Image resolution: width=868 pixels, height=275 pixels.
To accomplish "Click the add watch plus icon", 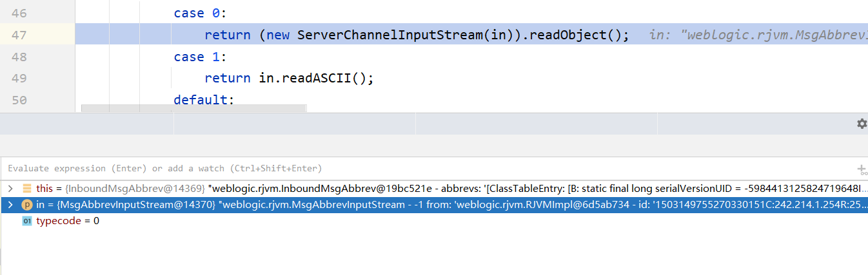I will click(862, 169).
